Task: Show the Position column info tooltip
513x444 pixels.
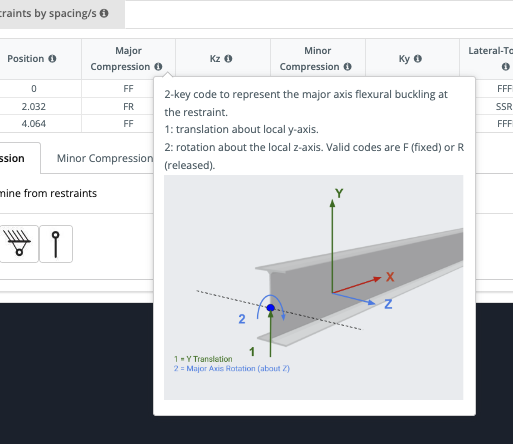Action: tap(52, 59)
